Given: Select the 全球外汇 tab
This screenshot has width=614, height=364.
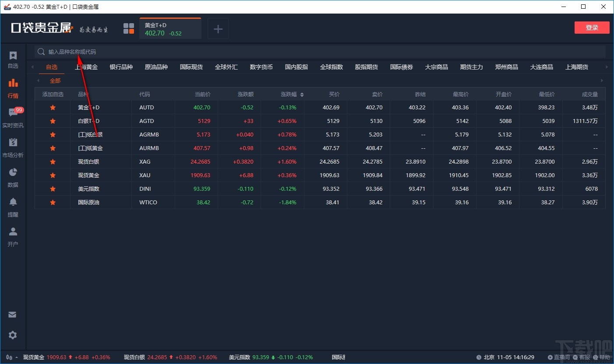Looking at the screenshot, I should click(x=226, y=67).
